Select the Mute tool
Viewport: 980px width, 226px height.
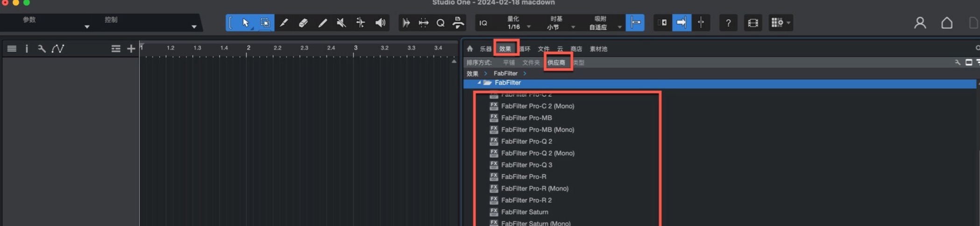(x=341, y=23)
